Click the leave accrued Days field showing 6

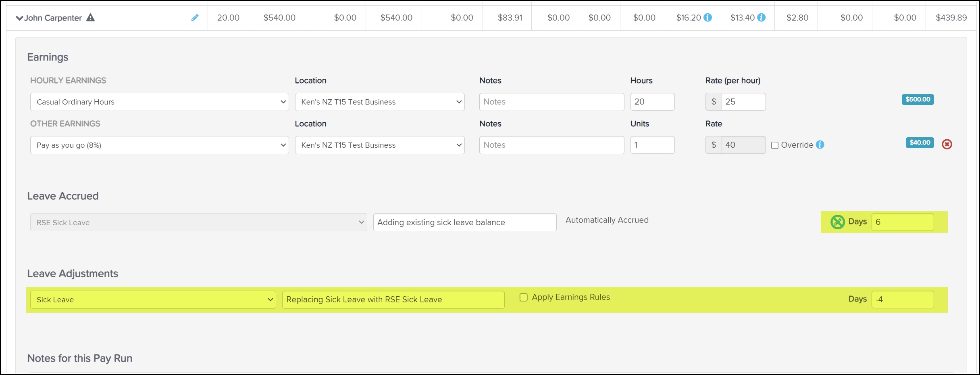pos(902,222)
